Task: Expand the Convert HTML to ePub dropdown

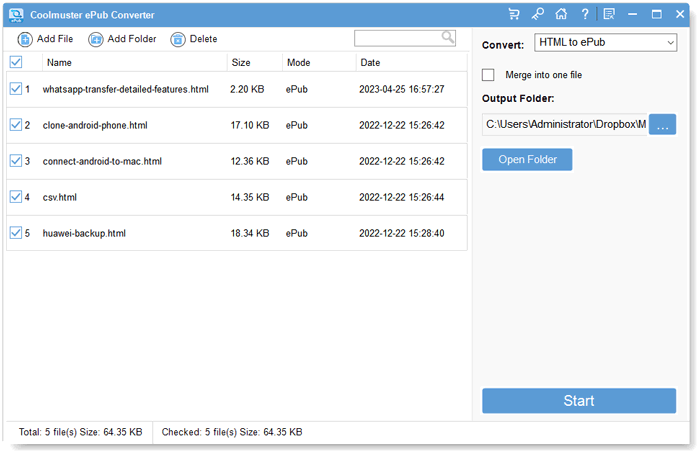Action: pyautogui.click(x=606, y=43)
